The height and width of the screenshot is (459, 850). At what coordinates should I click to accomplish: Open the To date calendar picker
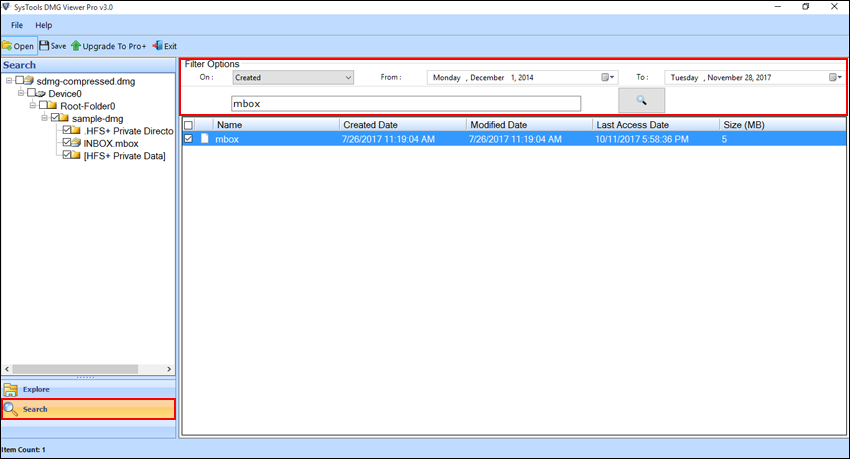click(x=835, y=77)
